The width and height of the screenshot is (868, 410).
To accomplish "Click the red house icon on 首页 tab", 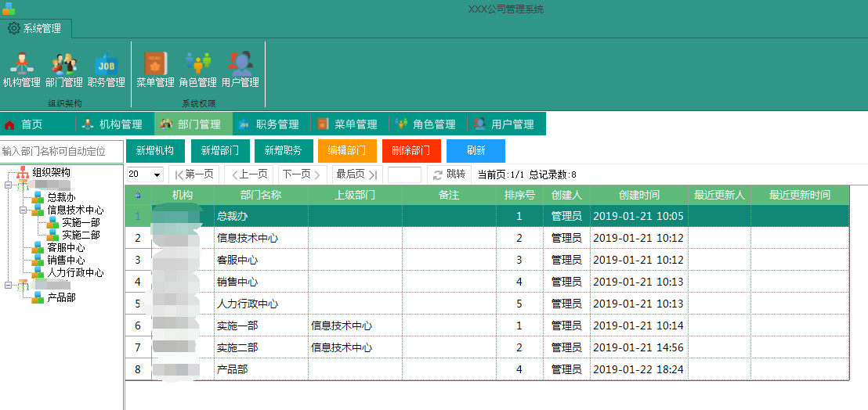I will tap(9, 125).
